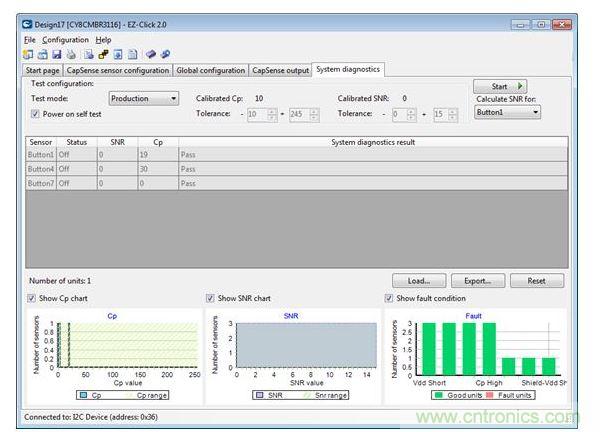Click the first blue plug connect icon
The image size is (600, 432).
[x=150, y=54]
